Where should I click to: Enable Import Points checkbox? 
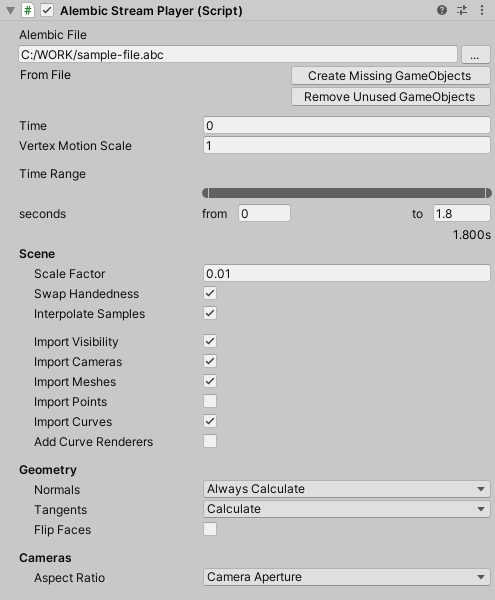[210, 401]
